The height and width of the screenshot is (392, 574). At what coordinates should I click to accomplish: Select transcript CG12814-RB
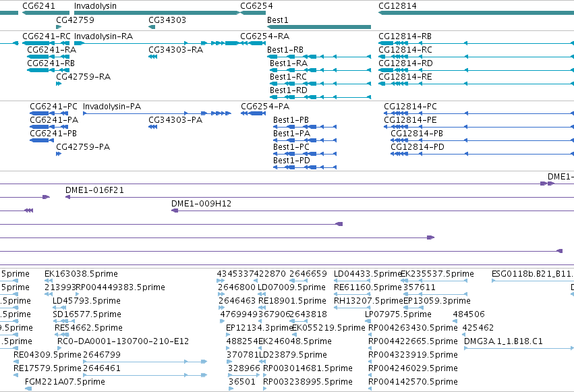pos(476,43)
